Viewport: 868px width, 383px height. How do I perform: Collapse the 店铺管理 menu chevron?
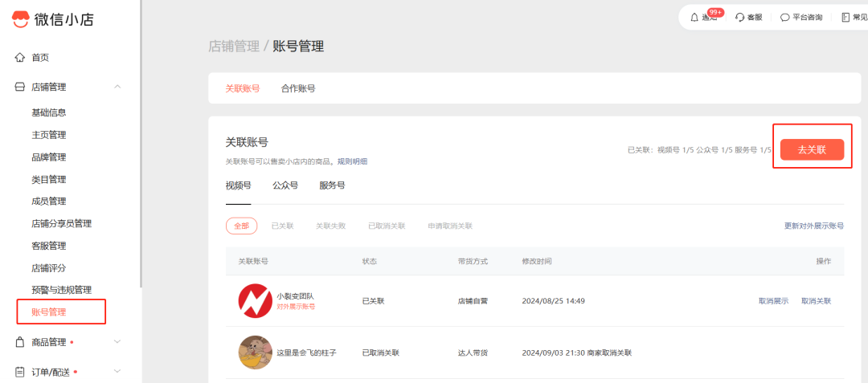(x=117, y=87)
